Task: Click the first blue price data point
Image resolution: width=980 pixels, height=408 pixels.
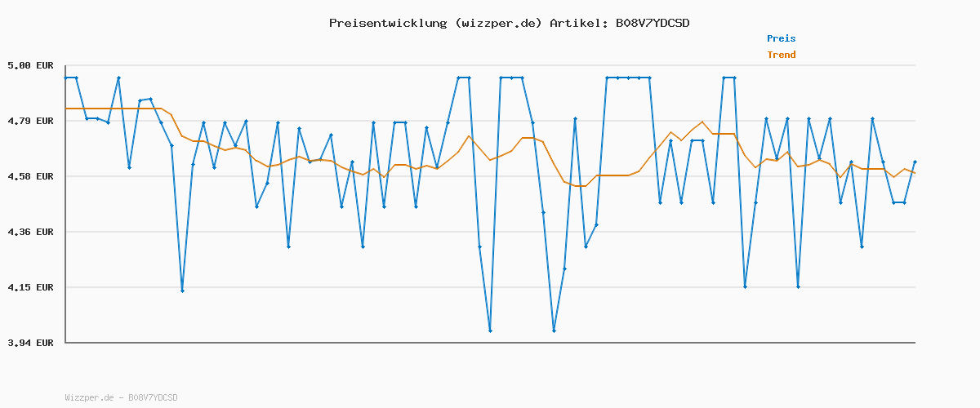Action: (x=66, y=78)
